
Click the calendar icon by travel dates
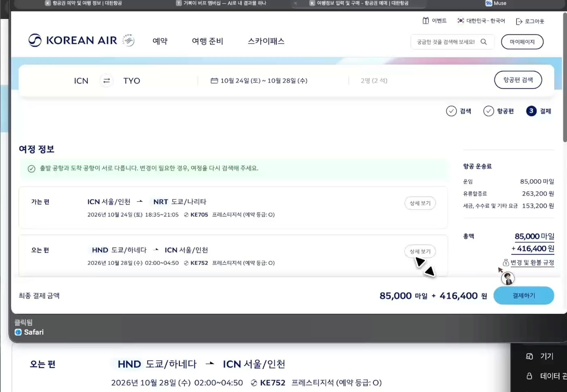(214, 81)
